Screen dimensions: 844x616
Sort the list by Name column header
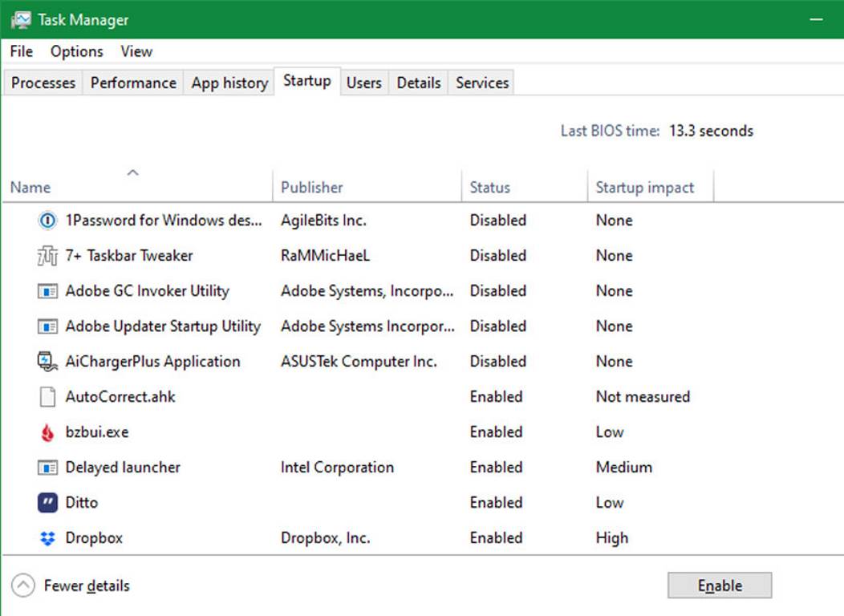click(30, 188)
